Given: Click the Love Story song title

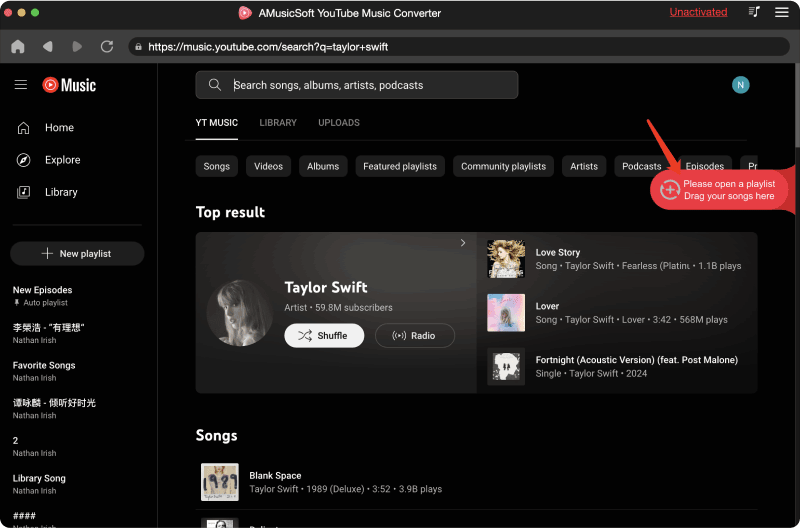Looking at the screenshot, I should (558, 253).
